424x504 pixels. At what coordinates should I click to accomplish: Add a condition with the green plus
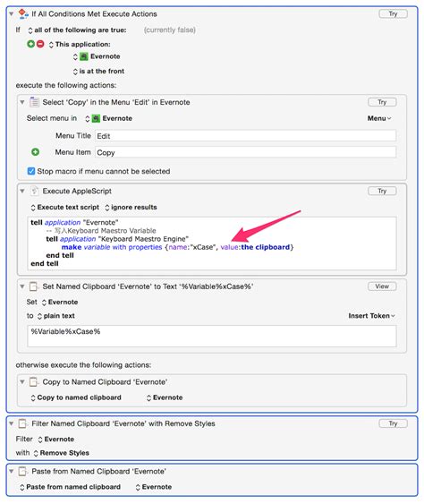(x=30, y=44)
